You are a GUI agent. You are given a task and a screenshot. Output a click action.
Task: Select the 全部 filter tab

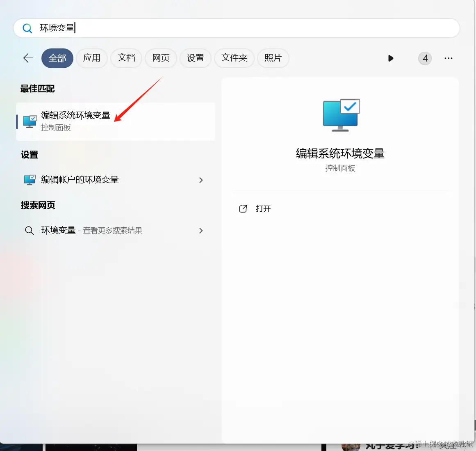(x=57, y=58)
